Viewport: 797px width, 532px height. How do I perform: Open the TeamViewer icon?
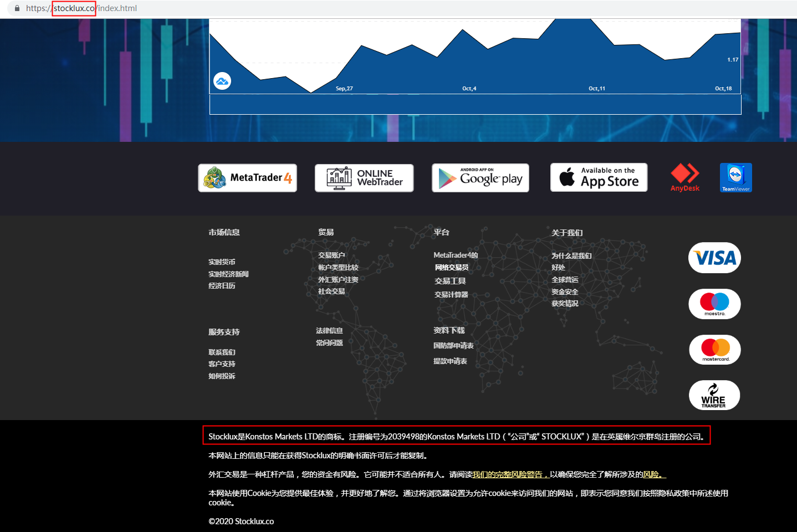click(736, 177)
